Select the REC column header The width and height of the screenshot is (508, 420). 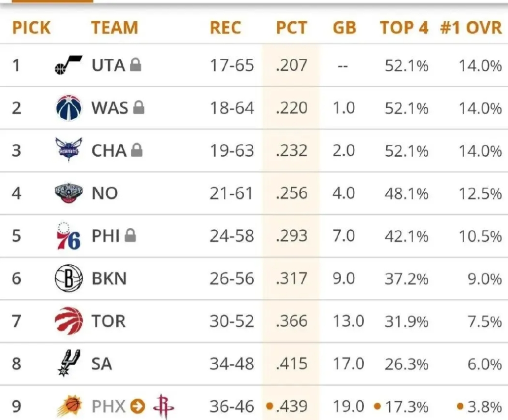click(225, 27)
